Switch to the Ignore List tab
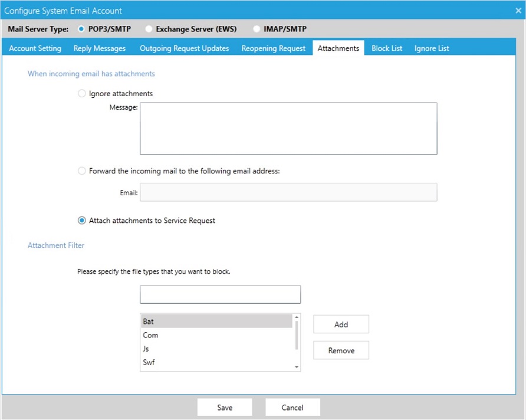This screenshot has width=526, height=420. click(x=431, y=48)
